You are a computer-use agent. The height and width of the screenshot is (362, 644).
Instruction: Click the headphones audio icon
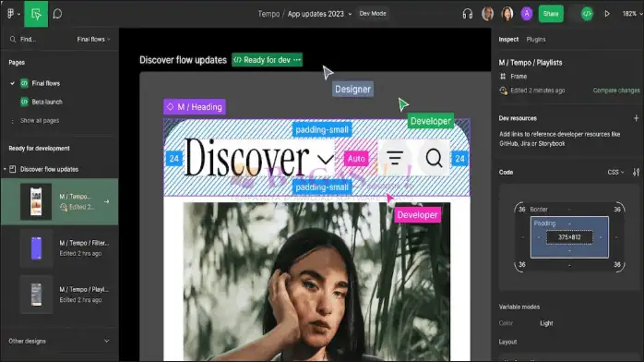pos(468,14)
